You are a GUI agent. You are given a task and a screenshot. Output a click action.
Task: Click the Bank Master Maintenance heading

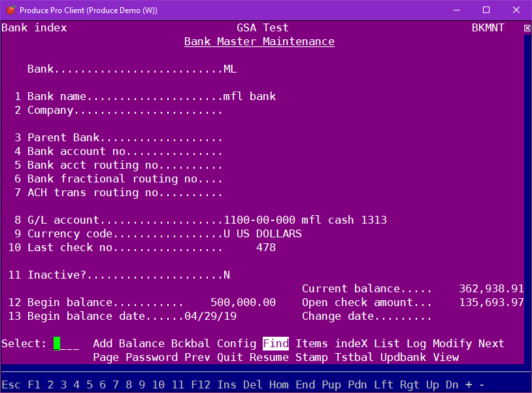tap(259, 42)
